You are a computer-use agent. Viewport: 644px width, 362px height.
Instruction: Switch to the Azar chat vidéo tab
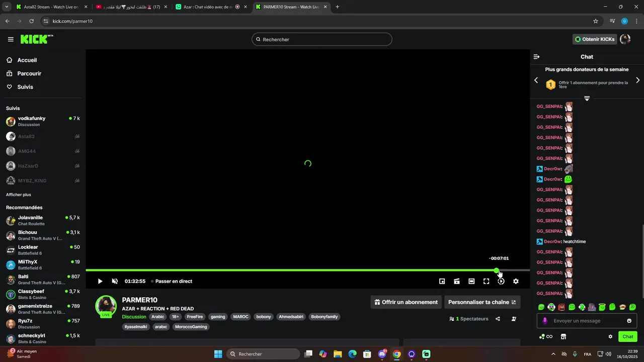211,7
